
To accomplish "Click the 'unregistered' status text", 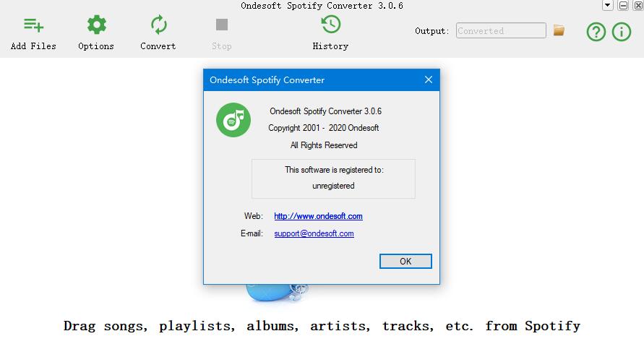I will [333, 186].
